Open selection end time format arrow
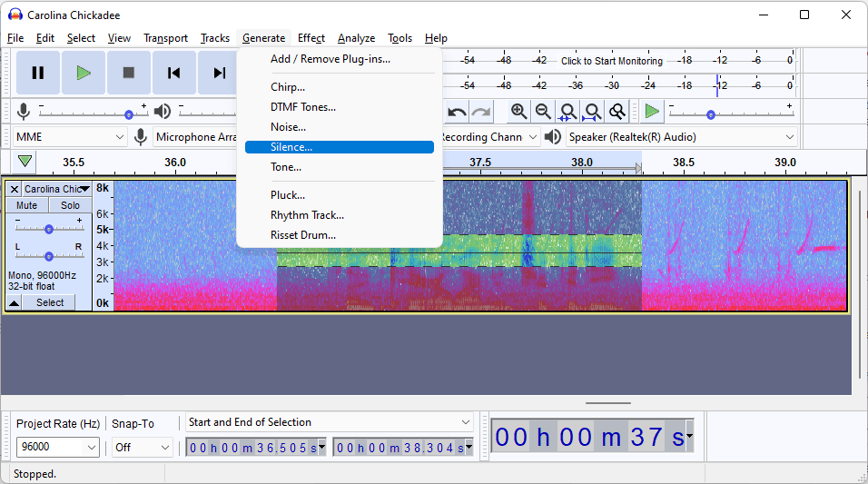Viewport: 868px width, 484px height. coord(469,447)
